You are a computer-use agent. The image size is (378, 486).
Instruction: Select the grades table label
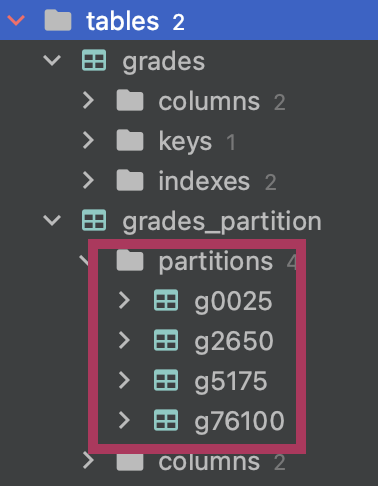[x=163, y=62]
